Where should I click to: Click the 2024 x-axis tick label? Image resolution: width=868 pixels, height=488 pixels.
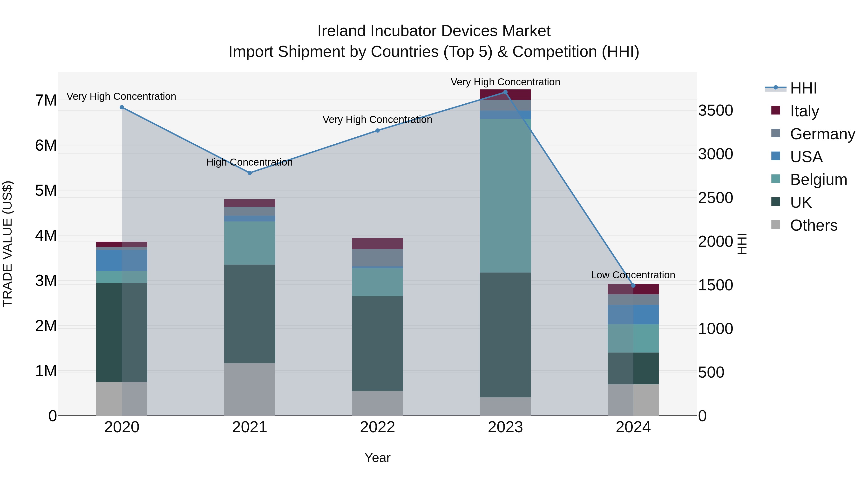pos(633,427)
